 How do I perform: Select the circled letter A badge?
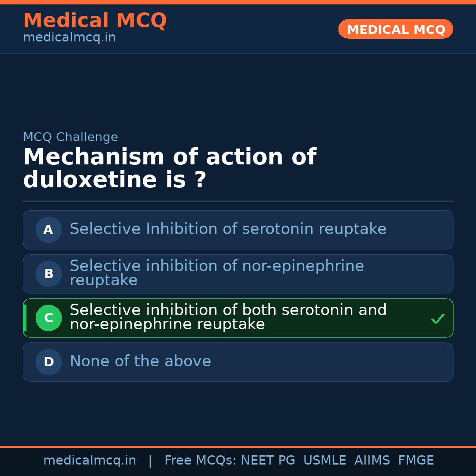point(48,230)
